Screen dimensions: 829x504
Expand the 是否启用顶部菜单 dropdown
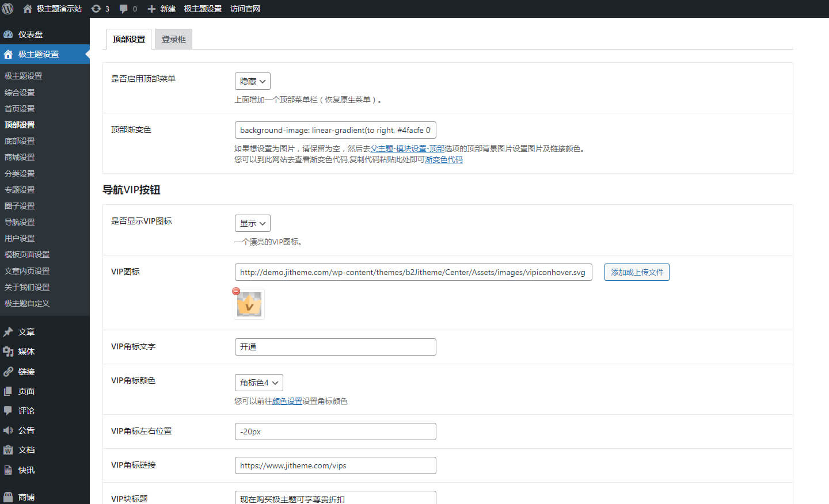point(252,81)
